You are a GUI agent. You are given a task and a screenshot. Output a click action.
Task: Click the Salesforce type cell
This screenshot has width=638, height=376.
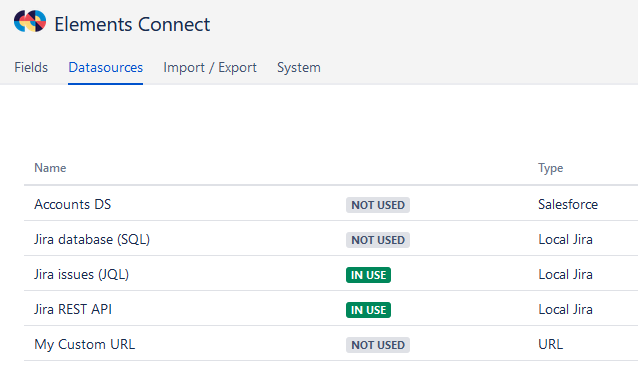click(x=568, y=204)
